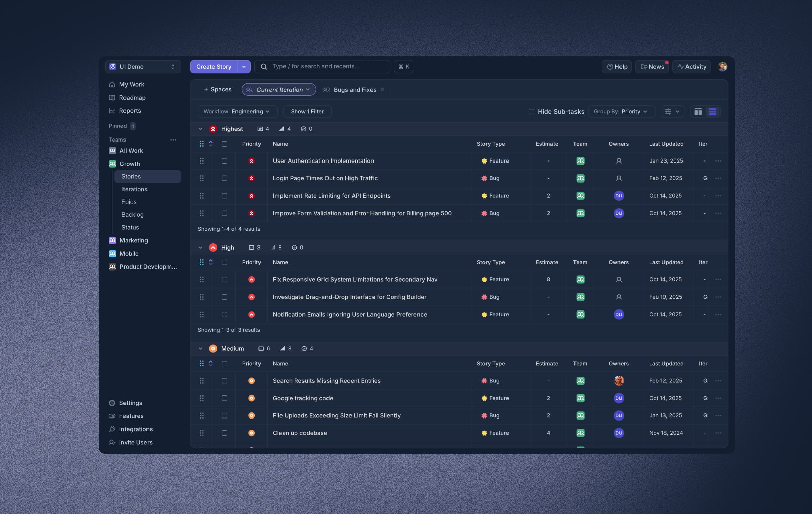Switch to the Bugs and Fixes space tab
This screenshot has width=812, height=514.
coord(355,90)
